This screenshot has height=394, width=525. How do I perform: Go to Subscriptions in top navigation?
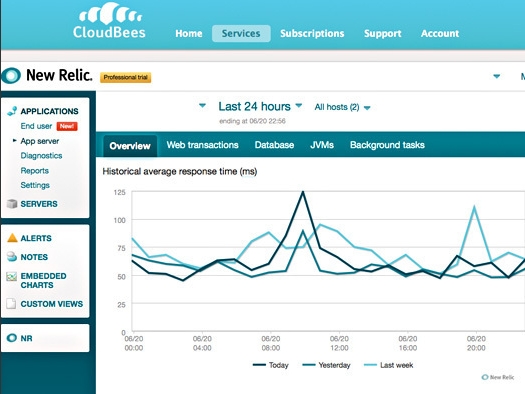click(x=312, y=33)
